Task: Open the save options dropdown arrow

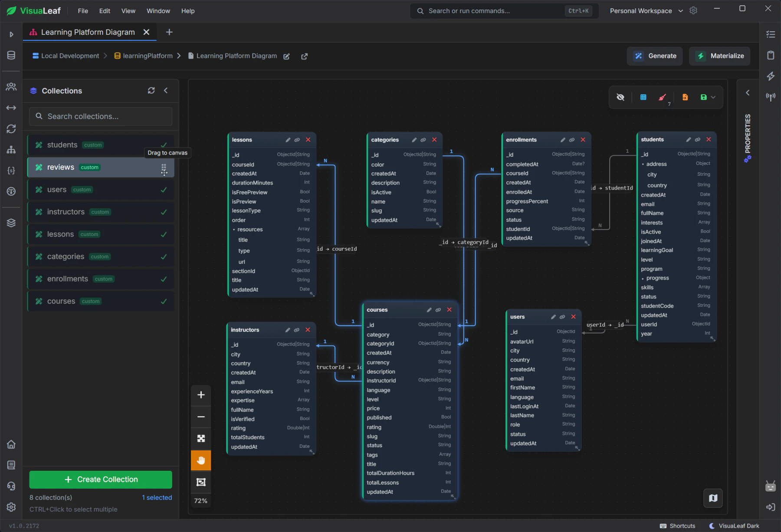Action: pyautogui.click(x=713, y=97)
